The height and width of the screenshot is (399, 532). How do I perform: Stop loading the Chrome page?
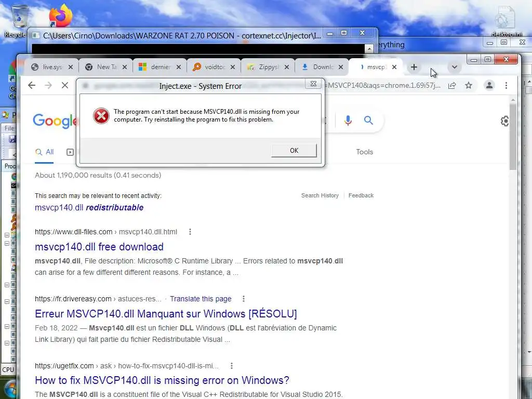coord(65,85)
